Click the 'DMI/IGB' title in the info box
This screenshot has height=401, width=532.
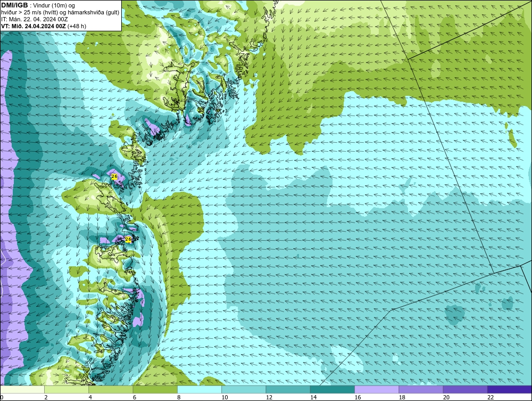point(14,5)
